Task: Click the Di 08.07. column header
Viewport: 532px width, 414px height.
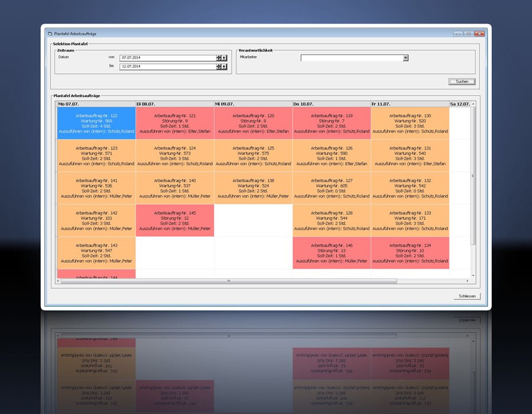Action: pos(175,104)
